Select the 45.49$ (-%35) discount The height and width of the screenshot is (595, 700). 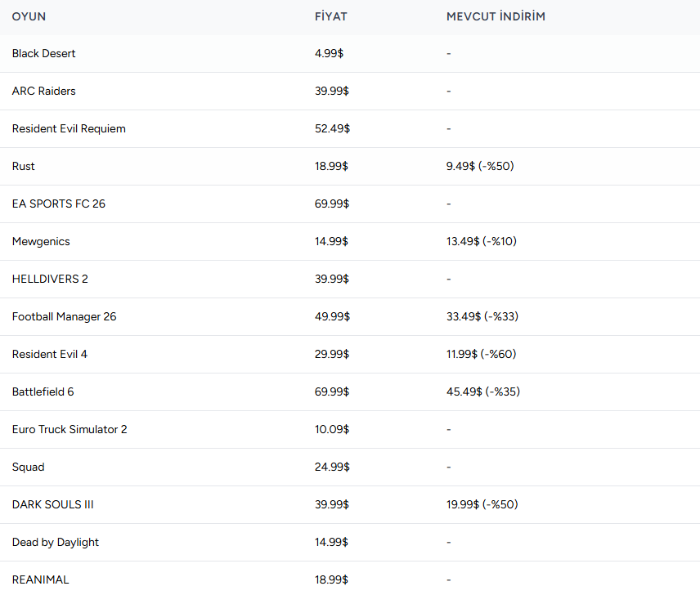(x=483, y=392)
